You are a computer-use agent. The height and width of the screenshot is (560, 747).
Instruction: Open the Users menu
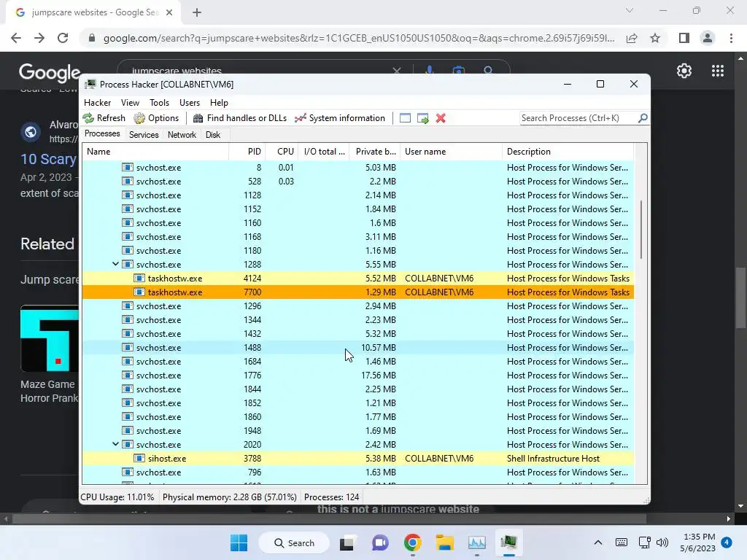pos(190,103)
